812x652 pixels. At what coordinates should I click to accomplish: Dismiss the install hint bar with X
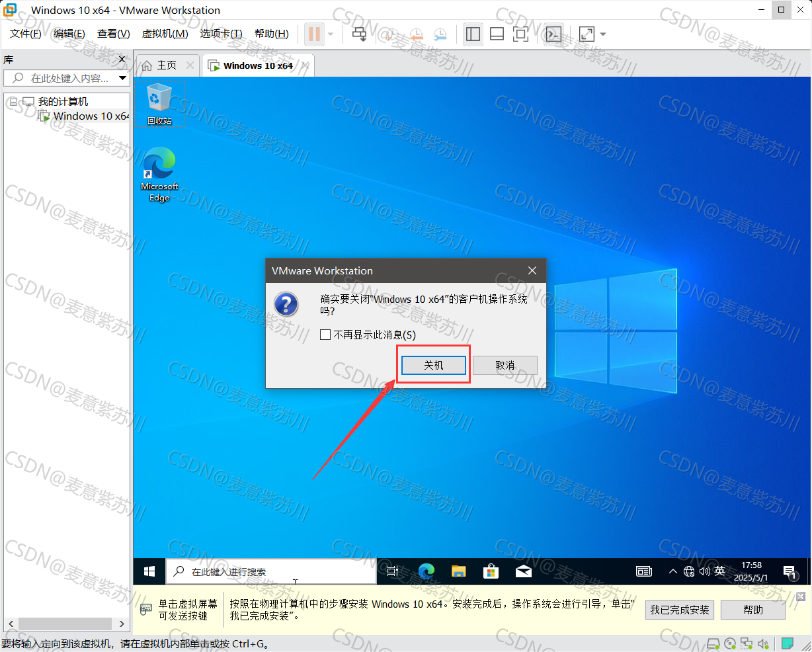[x=801, y=596]
